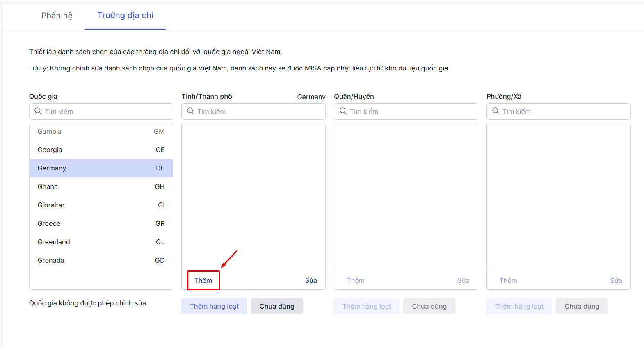
Task: Click the DE country code
Action: click(x=160, y=168)
